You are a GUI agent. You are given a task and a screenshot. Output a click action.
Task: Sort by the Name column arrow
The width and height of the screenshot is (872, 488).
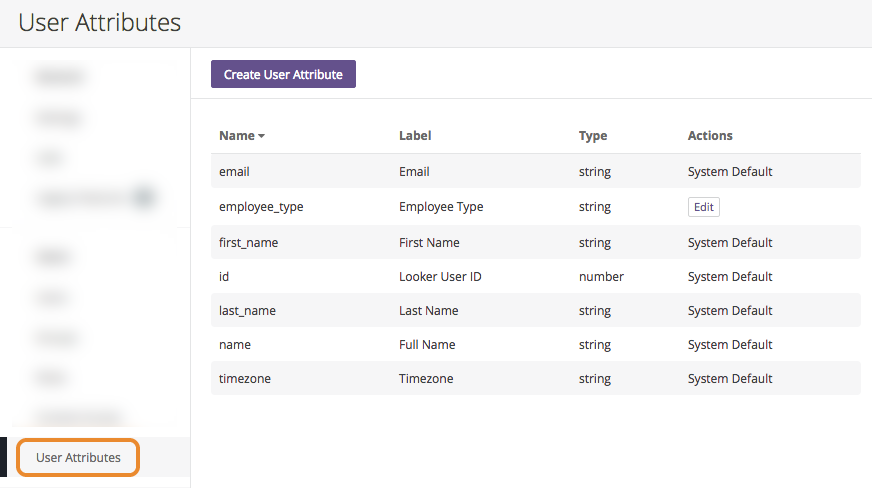click(262, 136)
